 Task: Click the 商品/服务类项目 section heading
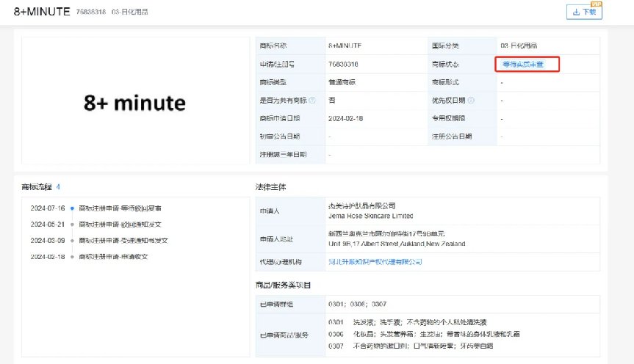pos(283,285)
